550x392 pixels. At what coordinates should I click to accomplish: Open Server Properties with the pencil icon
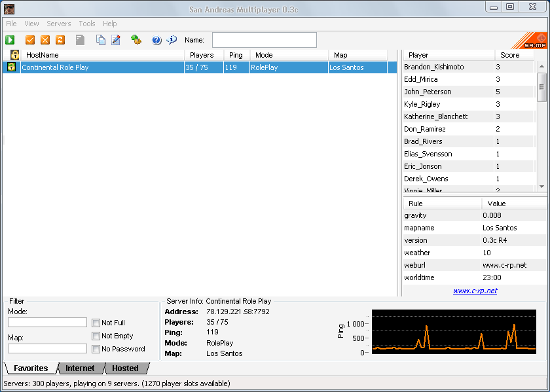116,40
